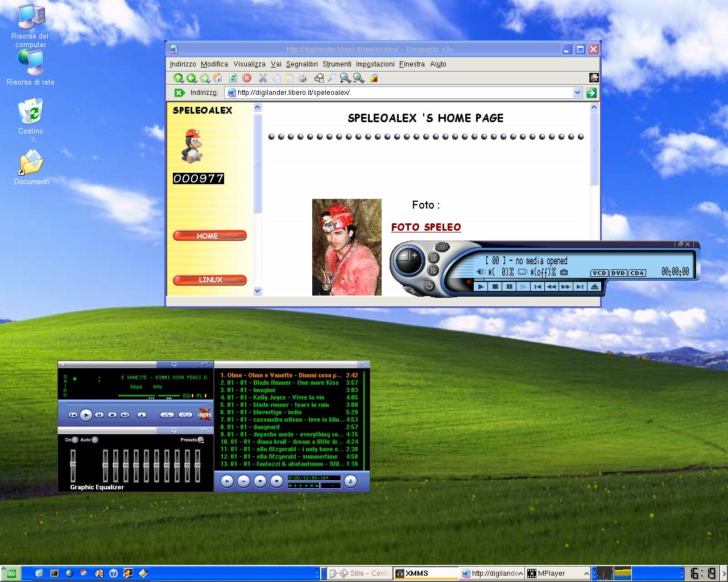
Task: Select playlist track 3 Imagine
Action: pos(289,390)
